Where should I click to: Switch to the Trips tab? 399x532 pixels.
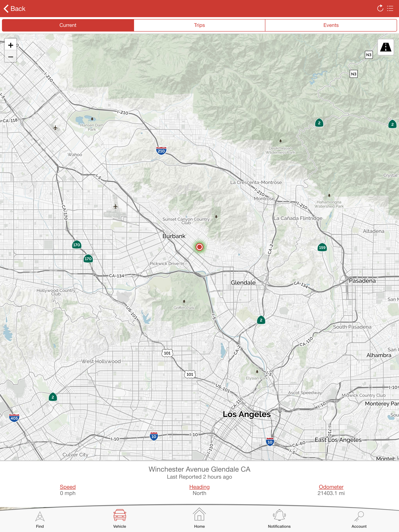point(199,25)
